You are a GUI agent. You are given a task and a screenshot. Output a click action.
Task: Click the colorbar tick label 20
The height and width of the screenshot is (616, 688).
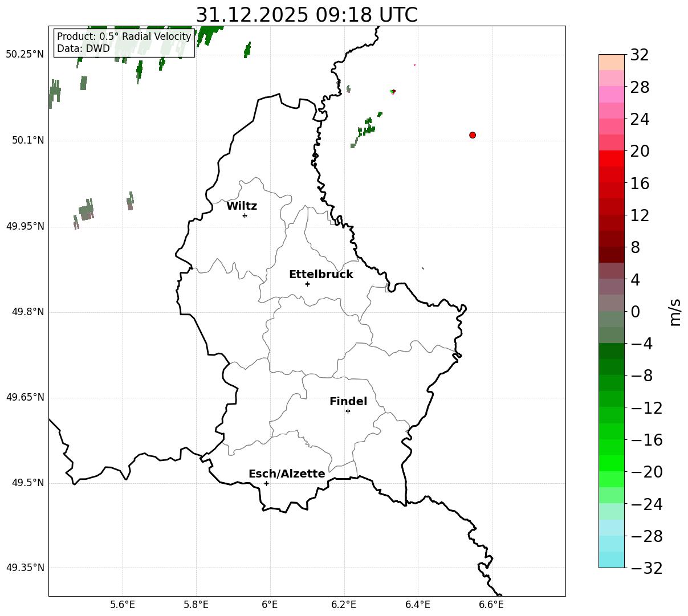pyautogui.click(x=640, y=152)
